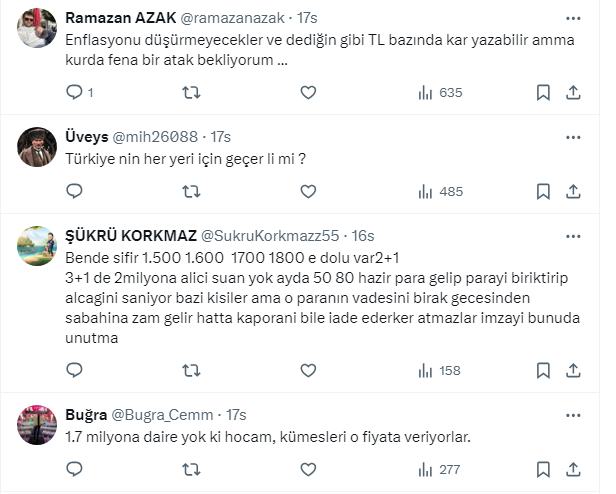Bookmark ŞÜKRÜ KORKMAZ's tweet
Image resolution: width=616 pixels, height=494 pixels.
[x=543, y=370]
